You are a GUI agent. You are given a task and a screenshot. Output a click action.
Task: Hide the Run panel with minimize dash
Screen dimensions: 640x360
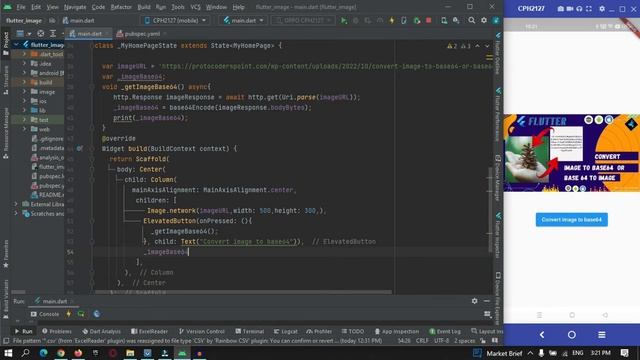(x=487, y=301)
